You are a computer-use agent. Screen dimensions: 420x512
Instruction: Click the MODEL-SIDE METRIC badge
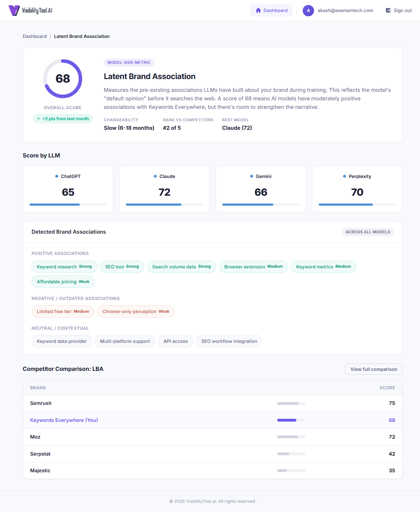(129, 62)
